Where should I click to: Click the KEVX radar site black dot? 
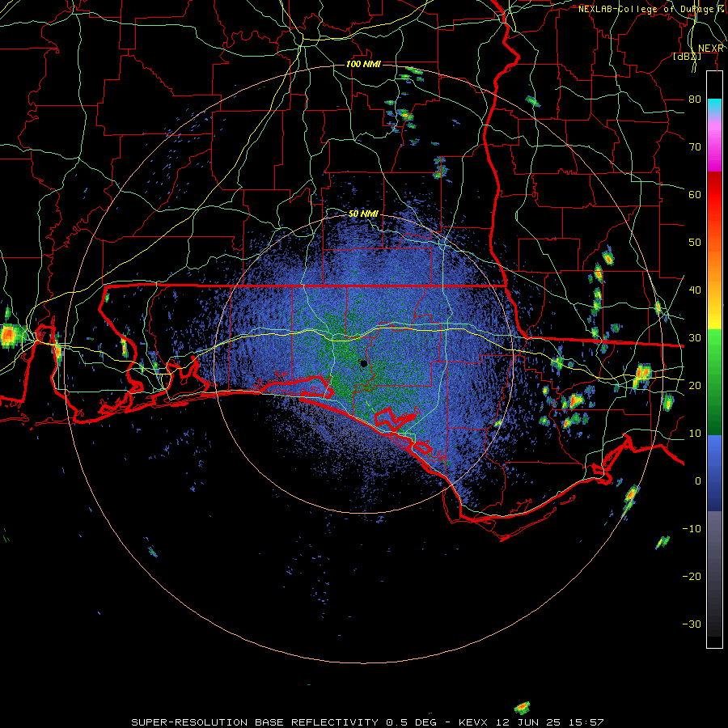(x=364, y=363)
